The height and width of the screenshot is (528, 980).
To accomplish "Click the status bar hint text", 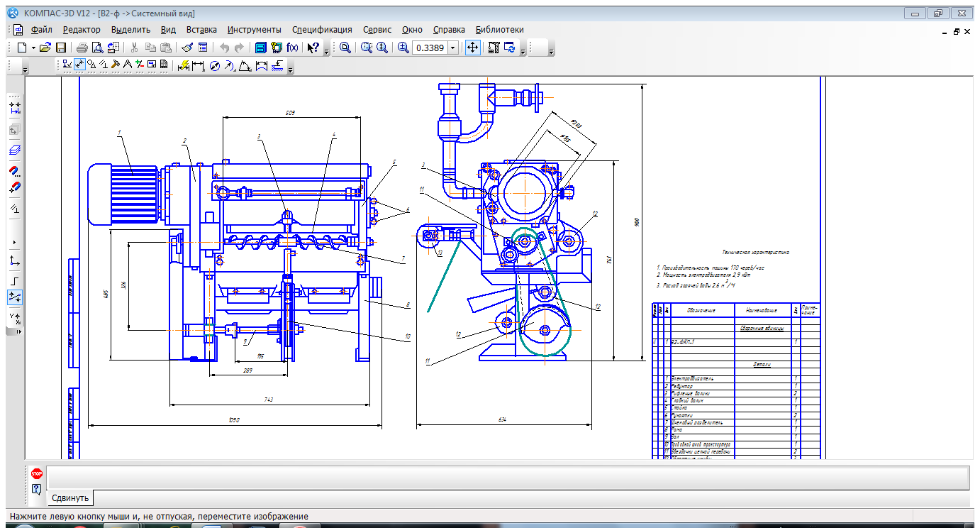I will [160, 517].
